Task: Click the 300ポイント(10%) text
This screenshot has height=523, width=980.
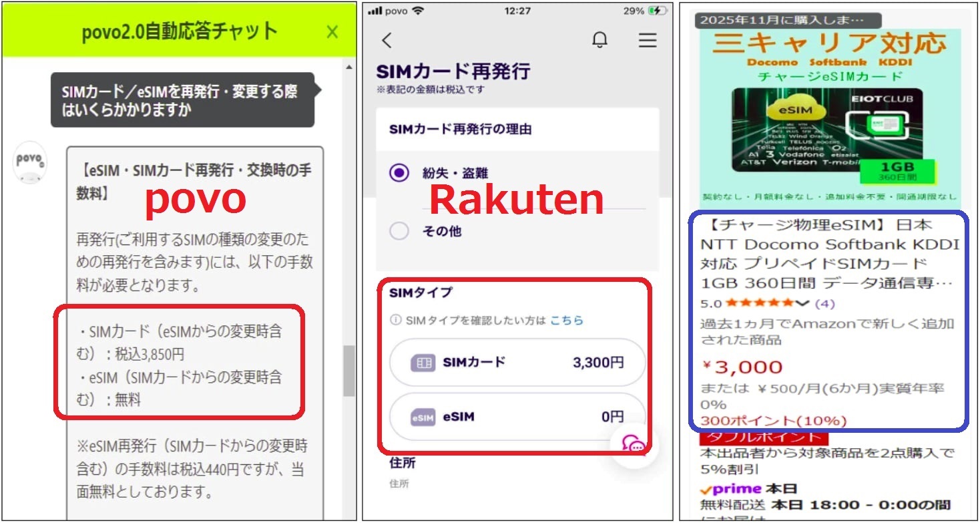Action: coord(773,421)
